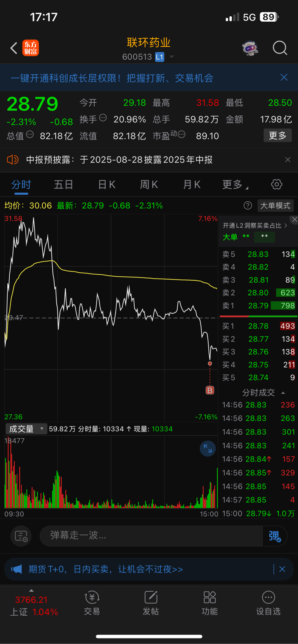
Task: Tap the megaphone ad icon
Action: tap(16, 569)
